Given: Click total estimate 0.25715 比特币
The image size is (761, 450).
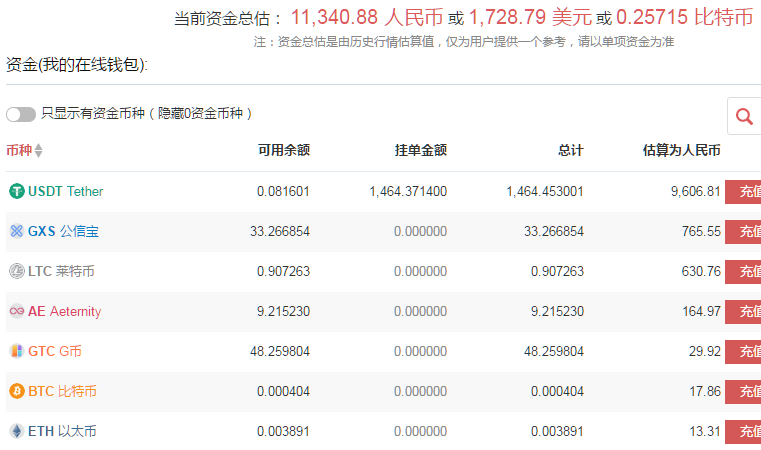Looking at the screenshot, I should [684, 17].
